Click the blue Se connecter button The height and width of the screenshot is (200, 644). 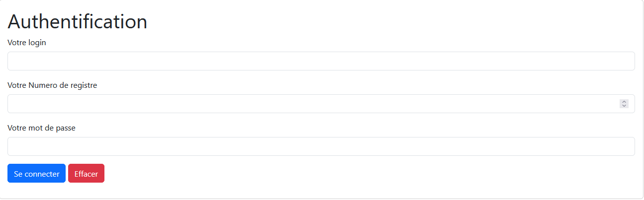[x=36, y=174]
